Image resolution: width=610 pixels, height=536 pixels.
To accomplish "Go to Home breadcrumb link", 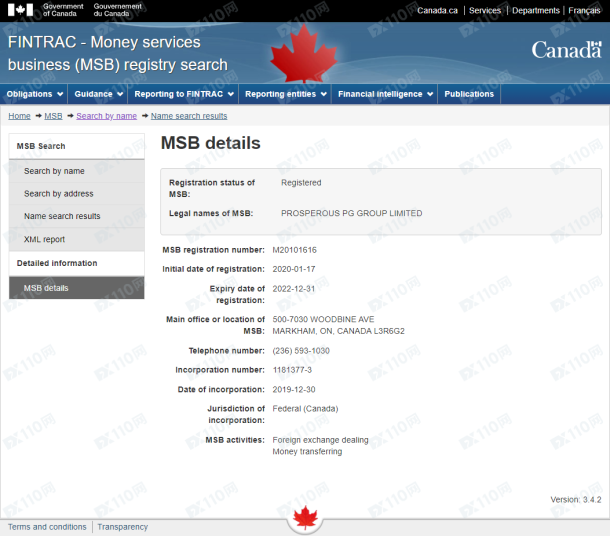I will (19, 116).
